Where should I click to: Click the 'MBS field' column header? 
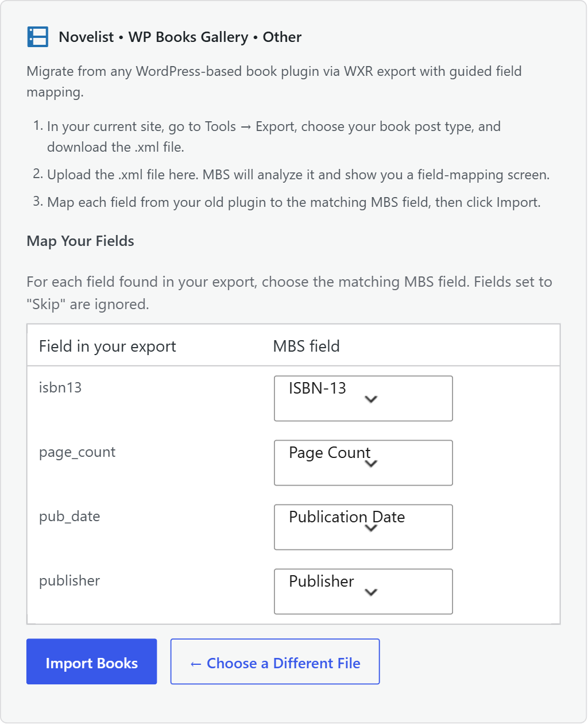(307, 346)
